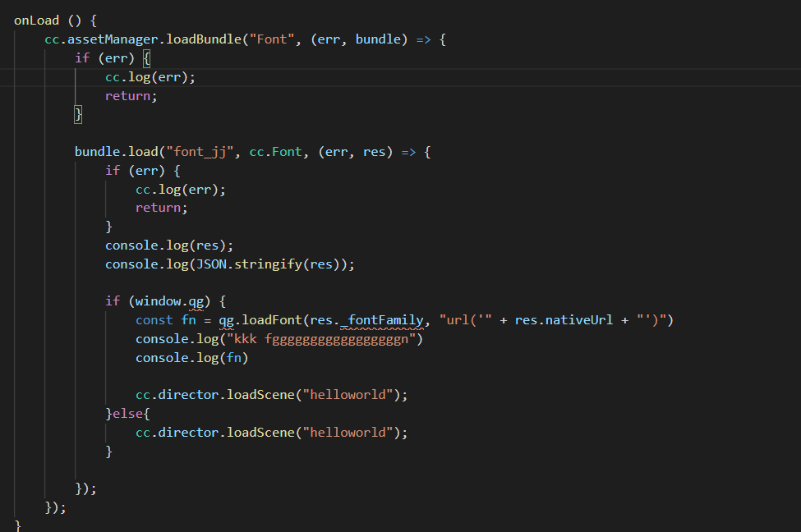Screen dimensions: 801x532
Task: Click the highlighted closing bracket below first return
Action: (x=78, y=114)
